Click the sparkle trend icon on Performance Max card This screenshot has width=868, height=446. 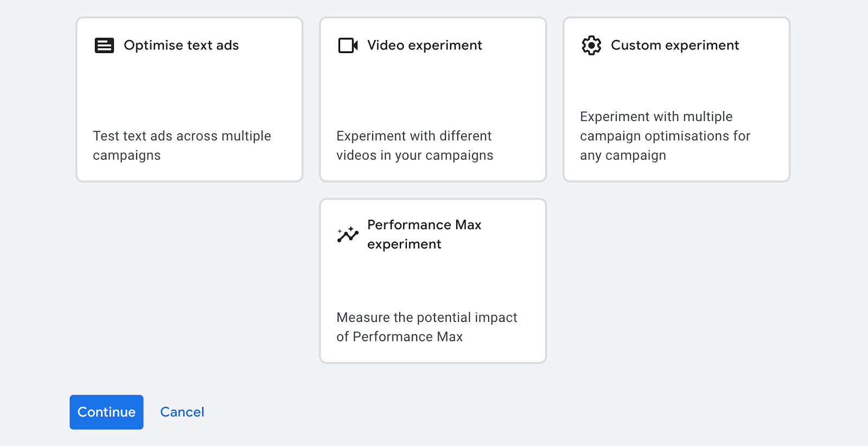(348, 234)
